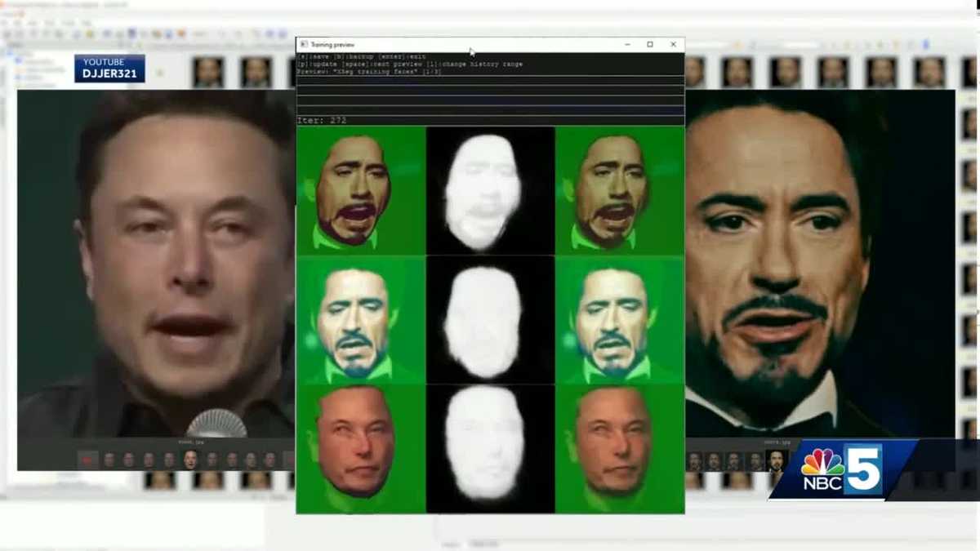Click the document icon in the left sidebar tree

click(x=18, y=61)
